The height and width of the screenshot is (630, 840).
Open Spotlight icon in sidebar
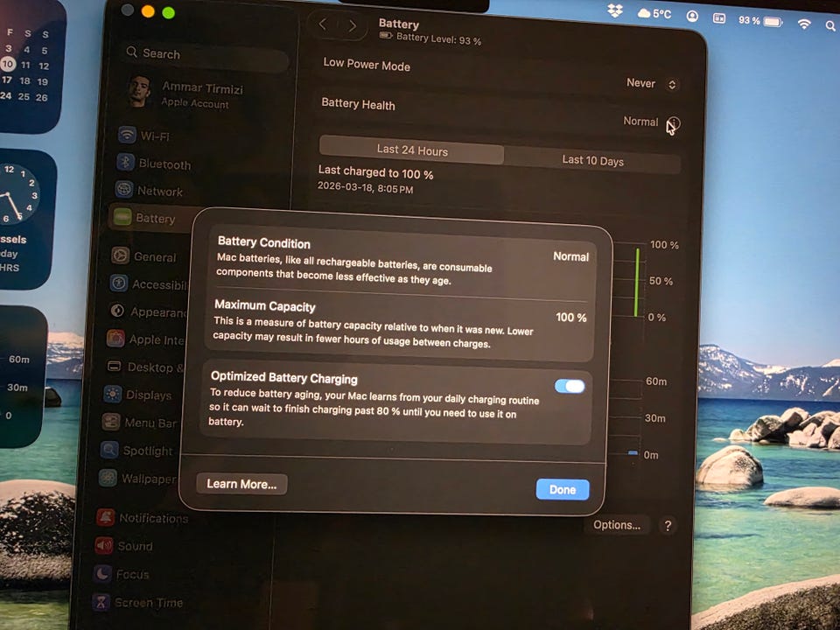coord(109,450)
